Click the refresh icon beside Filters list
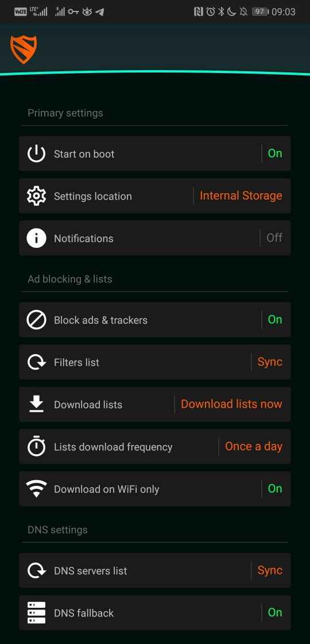Screen dimensions: 310x644 [37, 362]
